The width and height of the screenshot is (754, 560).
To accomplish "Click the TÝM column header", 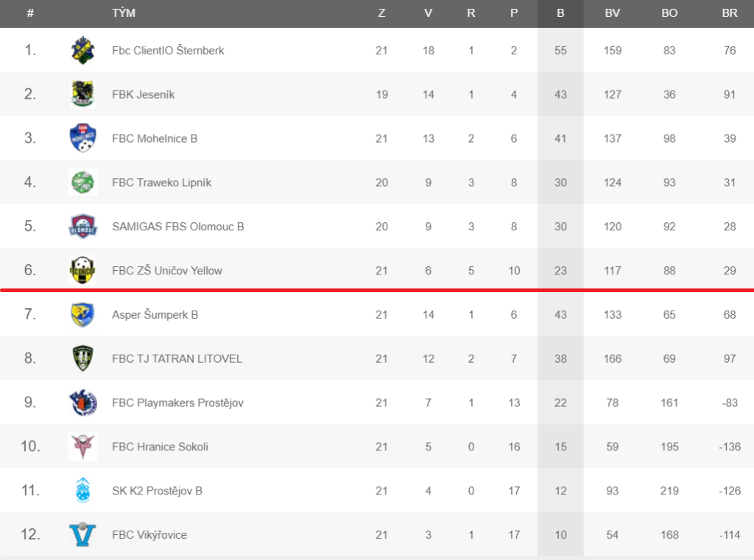I will pyautogui.click(x=124, y=13).
